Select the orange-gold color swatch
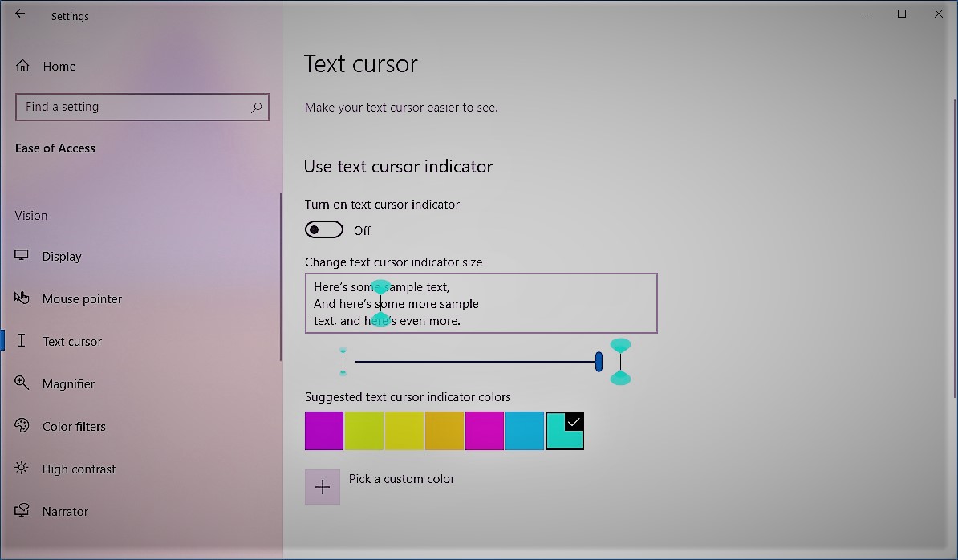 pyautogui.click(x=444, y=431)
